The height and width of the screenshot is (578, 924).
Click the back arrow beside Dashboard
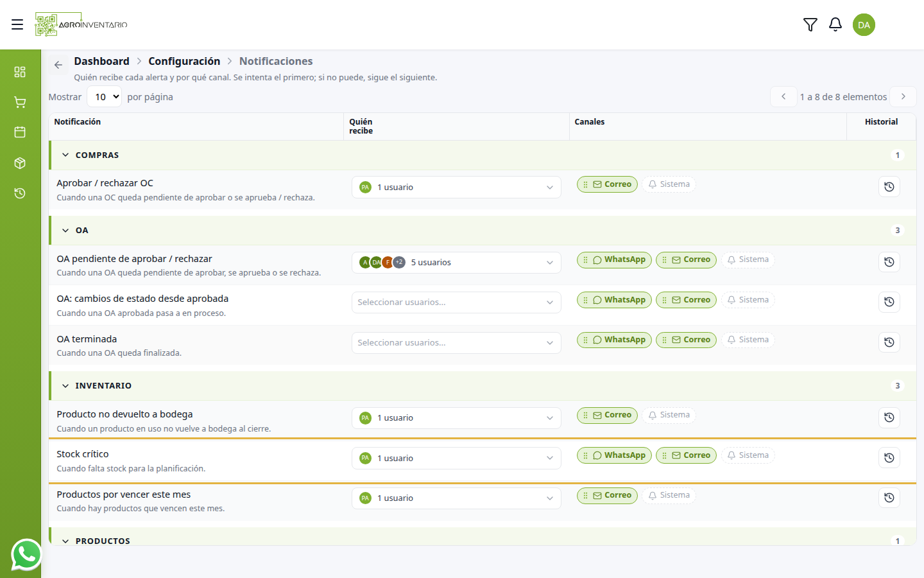(x=58, y=65)
